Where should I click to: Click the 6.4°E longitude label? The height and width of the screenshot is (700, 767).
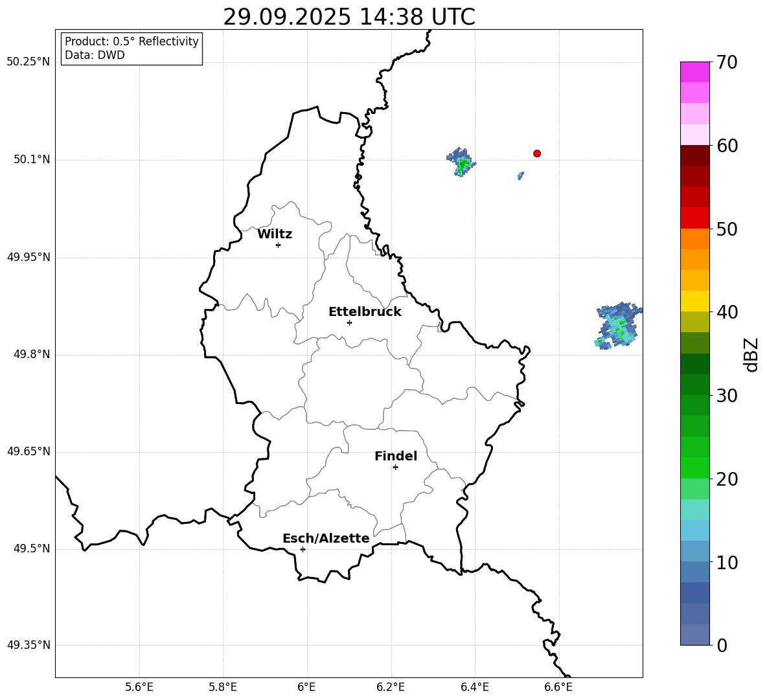pos(474,687)
